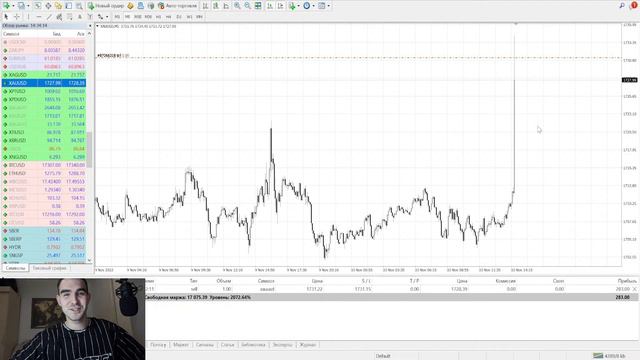Screen dimensions: 640x360
Task: Open the Символы tab in Market Watch
Action: (15, 268)
